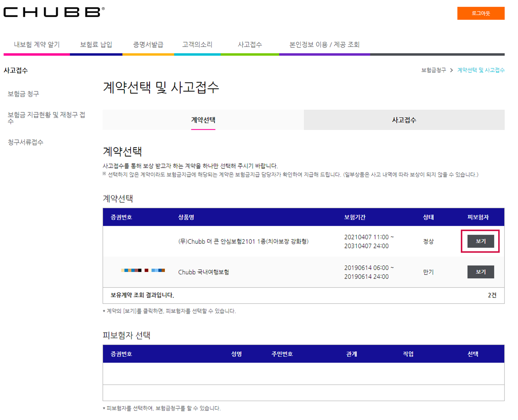Click the 상태 column header
The height and width of the screenshot is (420, 518).
point(428,217)
